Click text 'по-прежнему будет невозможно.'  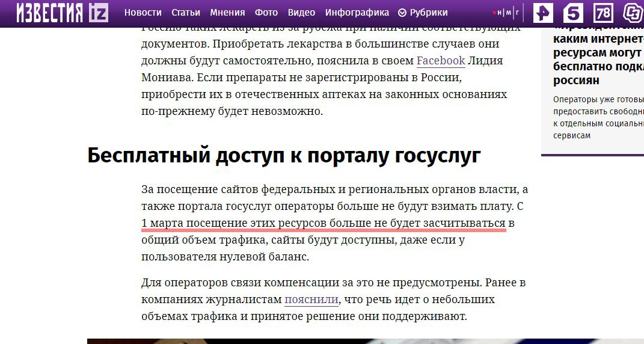coord(232,111)
